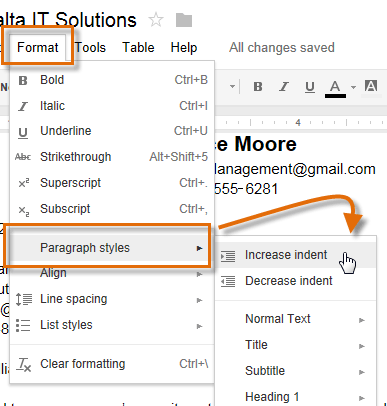The height and width of the screenshot is (406, 387).
Task: Expand the Heading 1 submenu arrow
Action: (x=362, y=398)
